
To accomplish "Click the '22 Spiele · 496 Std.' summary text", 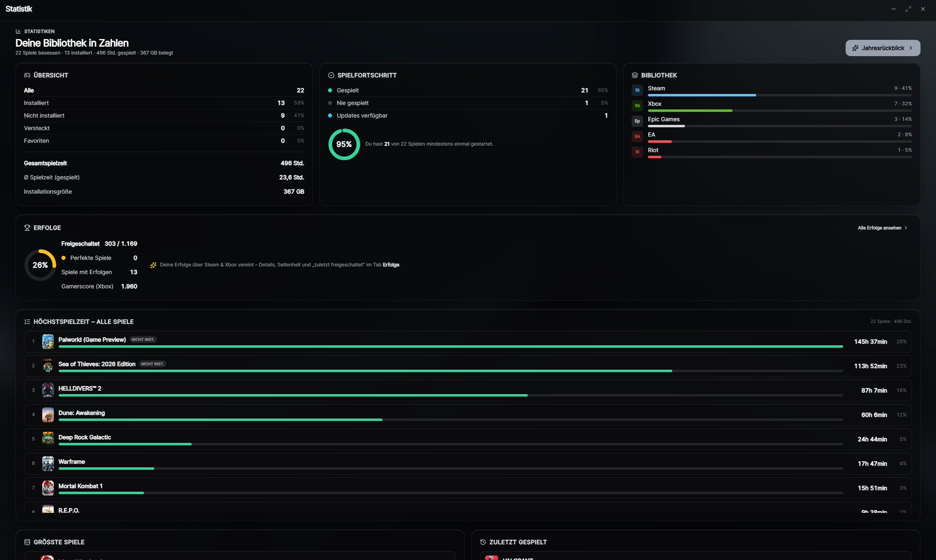I will tap(891, 321).
